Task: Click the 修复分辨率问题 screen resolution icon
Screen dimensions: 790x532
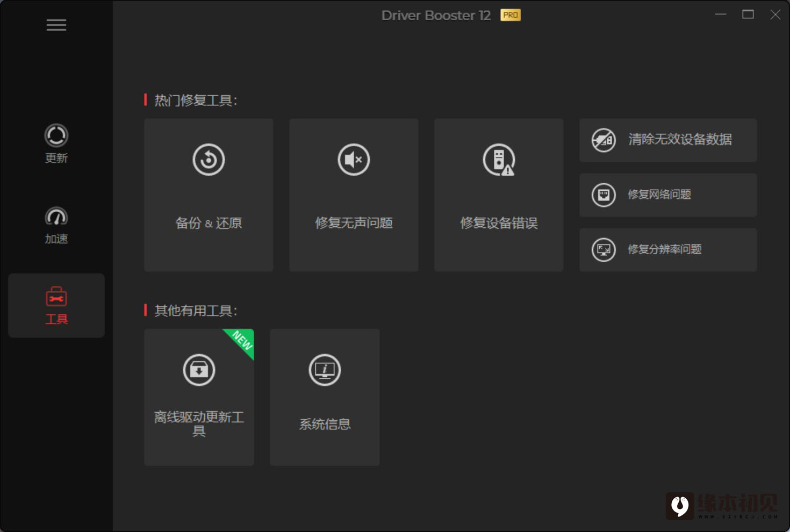Action: tap(604, 250)
